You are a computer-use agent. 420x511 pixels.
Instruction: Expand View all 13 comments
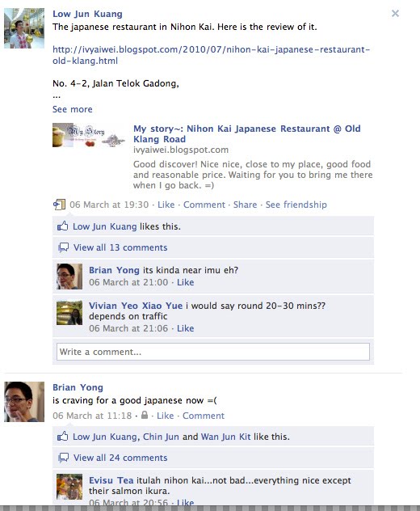tap(120, 247)
